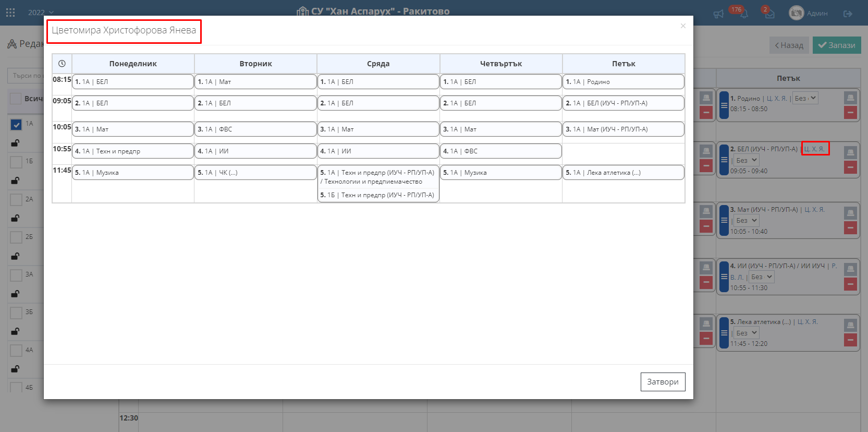Open the megaphone announcements icon
Viewport: 868px width, 432px height.
tap(719, 14)
